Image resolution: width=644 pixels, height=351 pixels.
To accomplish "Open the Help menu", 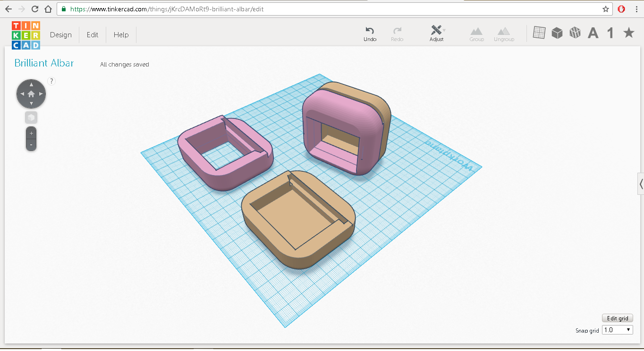I will (x=121, y=35).
